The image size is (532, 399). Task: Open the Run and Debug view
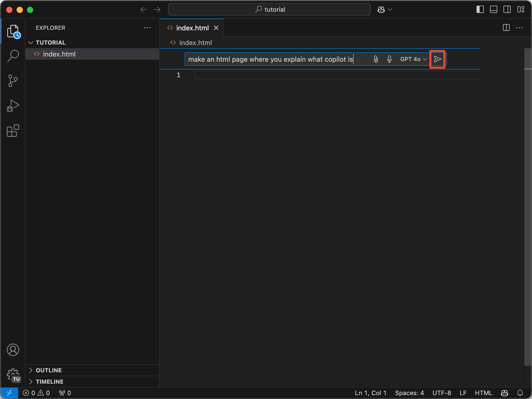[x=13, y=106]
